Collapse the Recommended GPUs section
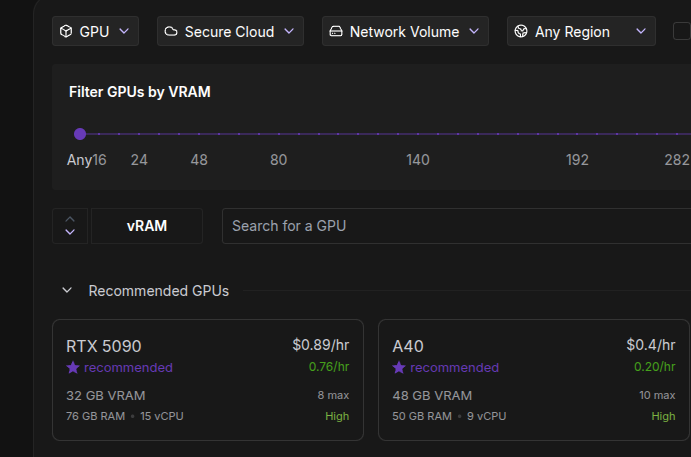 point(67,291)
